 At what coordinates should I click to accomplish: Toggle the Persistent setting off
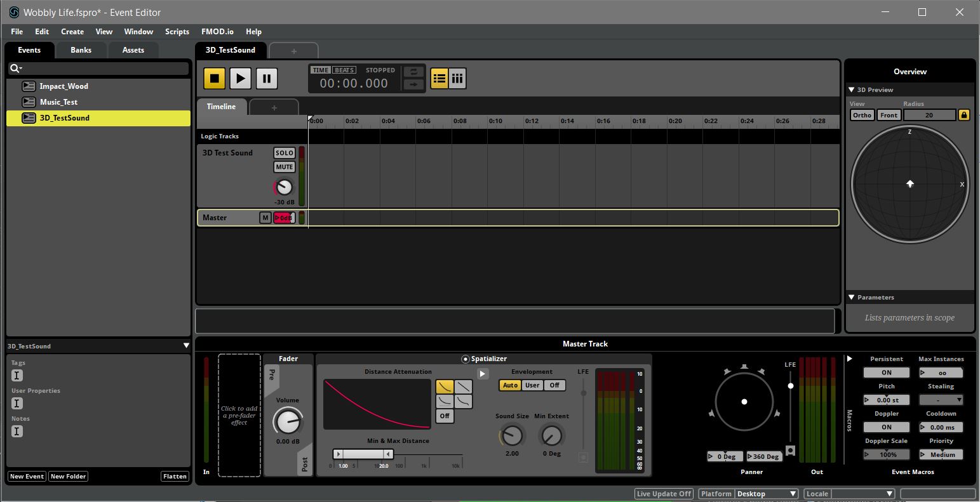click(x=886, y=372)
